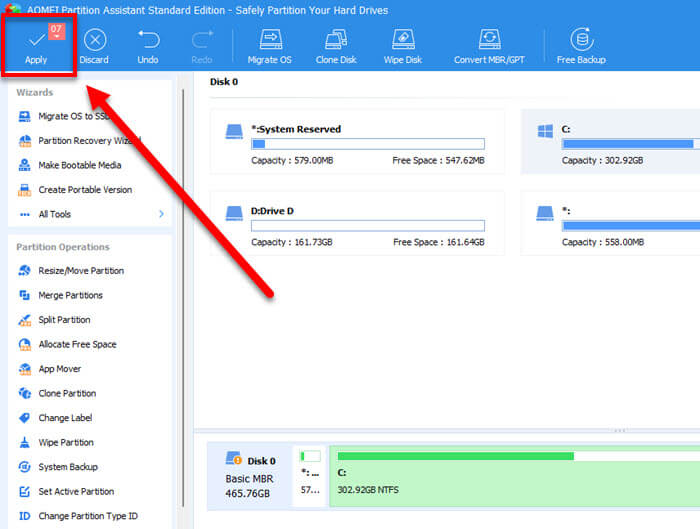Viewport: 700px width, 529px height.
Task: Select Resize/Move Partition operation
Action: point(71,271)
